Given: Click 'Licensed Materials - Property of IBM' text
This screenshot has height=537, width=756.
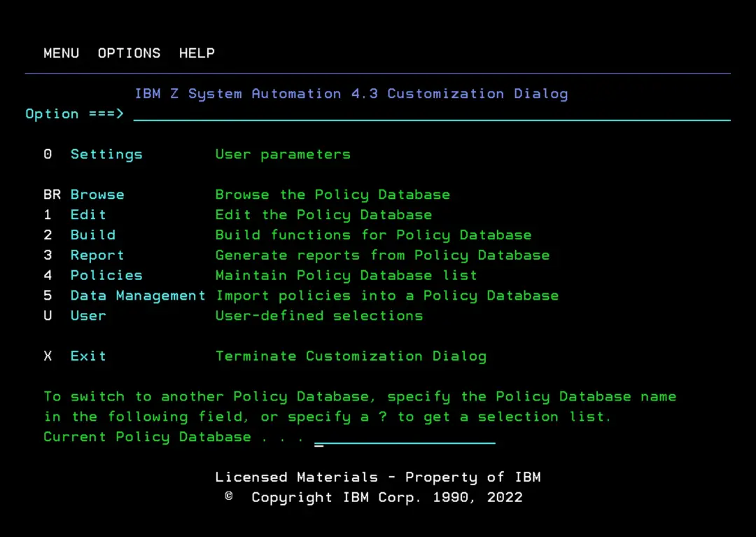Looking at the screenshot, I should click(378, 477).
